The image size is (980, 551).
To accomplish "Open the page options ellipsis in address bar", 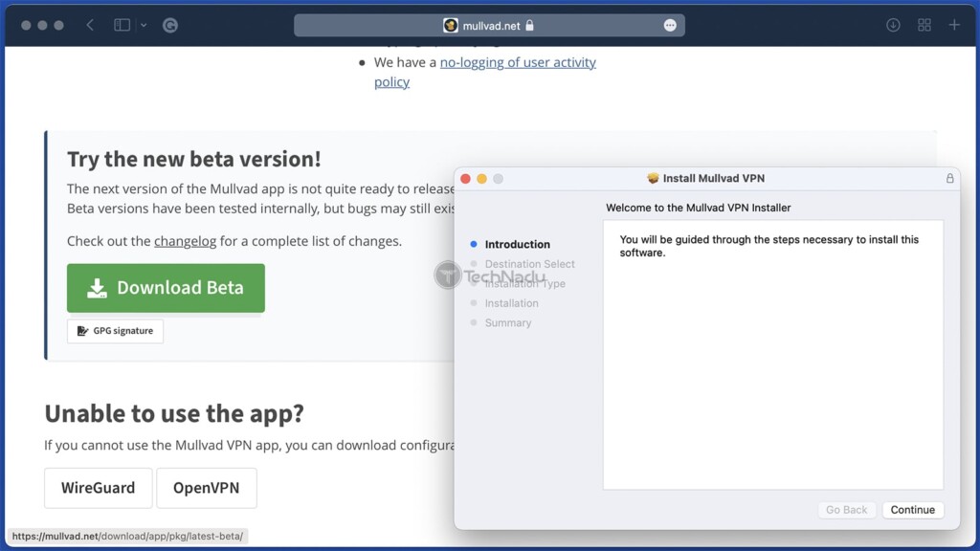I will click(x=670, y=26).
